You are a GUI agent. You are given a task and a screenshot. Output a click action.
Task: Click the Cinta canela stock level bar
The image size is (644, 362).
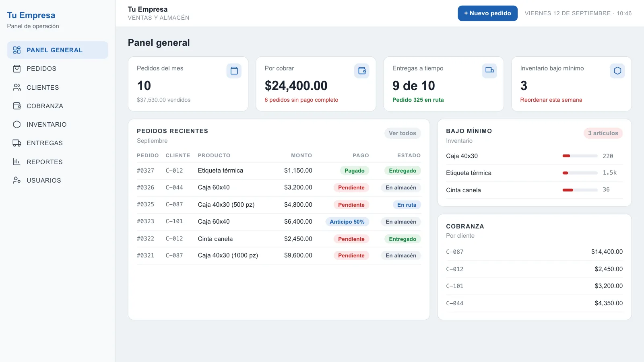click(580, 190)
